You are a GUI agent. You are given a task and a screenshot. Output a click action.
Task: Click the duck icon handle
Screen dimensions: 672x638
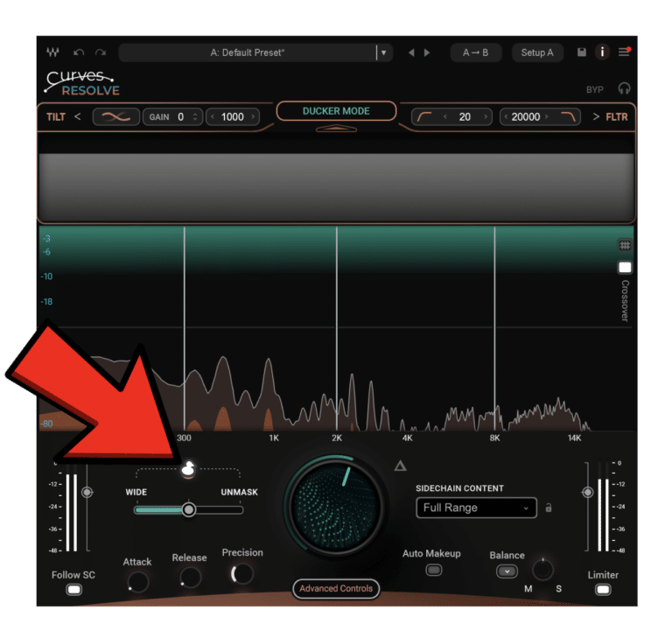pos(188,468)
